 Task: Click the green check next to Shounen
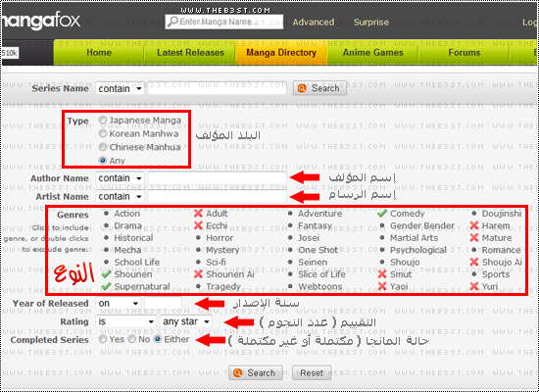[x=106, y=274]
